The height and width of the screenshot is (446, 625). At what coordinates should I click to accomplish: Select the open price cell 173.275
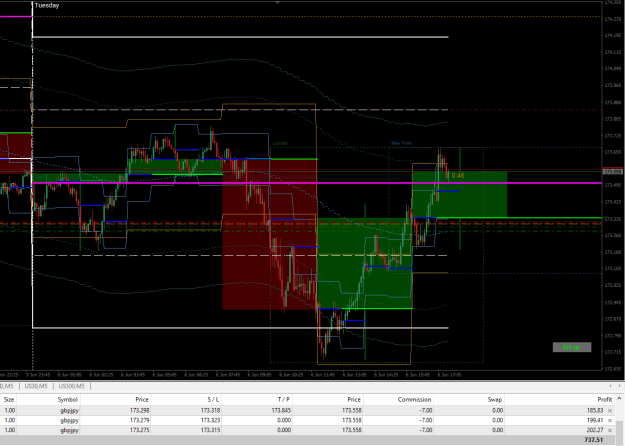[x=140, y=430]
